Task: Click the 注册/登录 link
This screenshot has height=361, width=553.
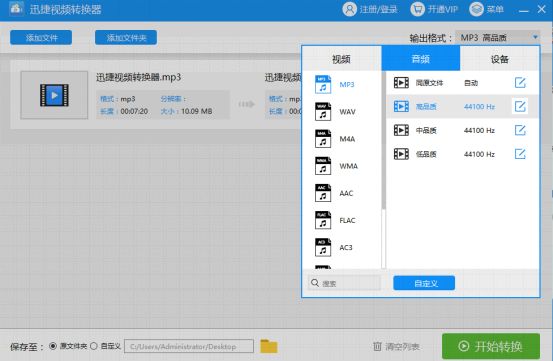Action: click(378, 9)
